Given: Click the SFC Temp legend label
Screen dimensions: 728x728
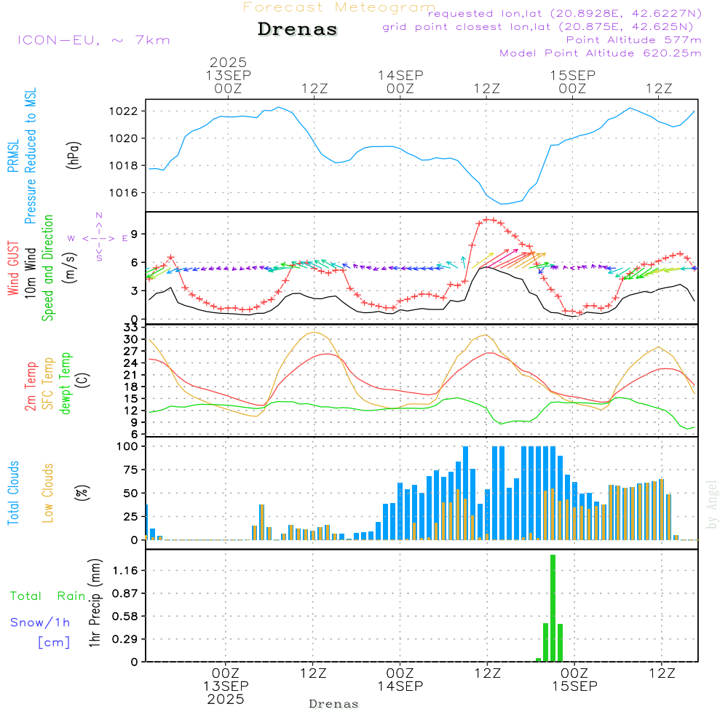Looking at the screenshot, I should (48, 384).
